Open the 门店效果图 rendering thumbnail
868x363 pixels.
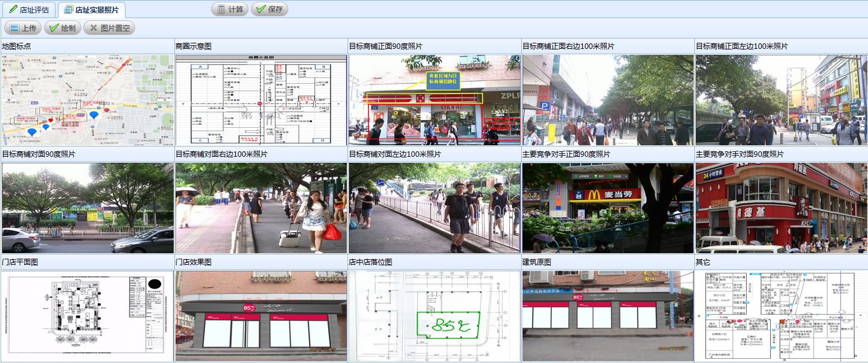point(261,316)
